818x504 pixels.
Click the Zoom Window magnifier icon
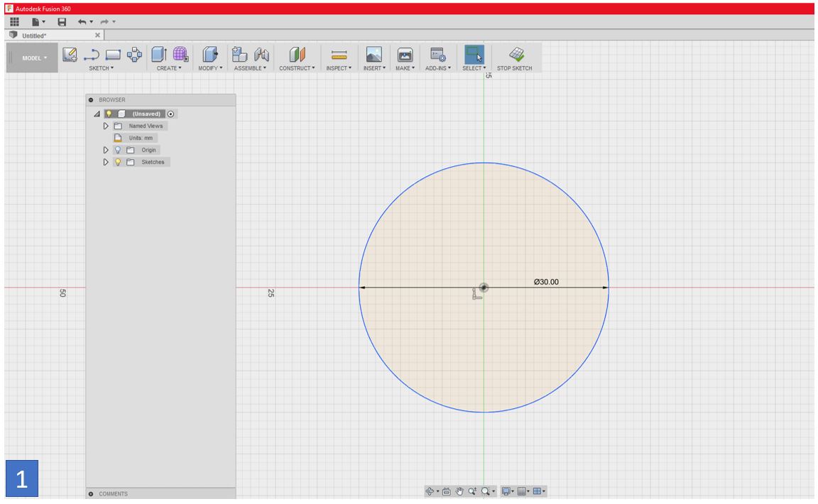pos(486,491)
